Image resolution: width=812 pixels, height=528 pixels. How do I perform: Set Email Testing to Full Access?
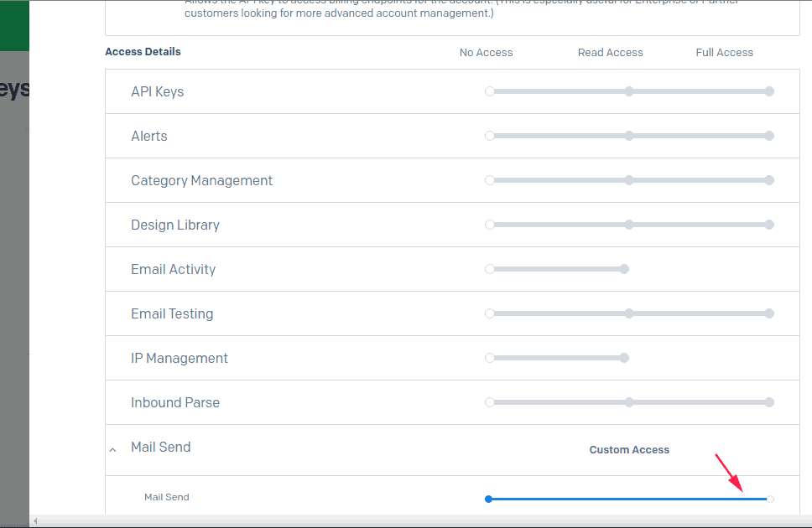769,313
